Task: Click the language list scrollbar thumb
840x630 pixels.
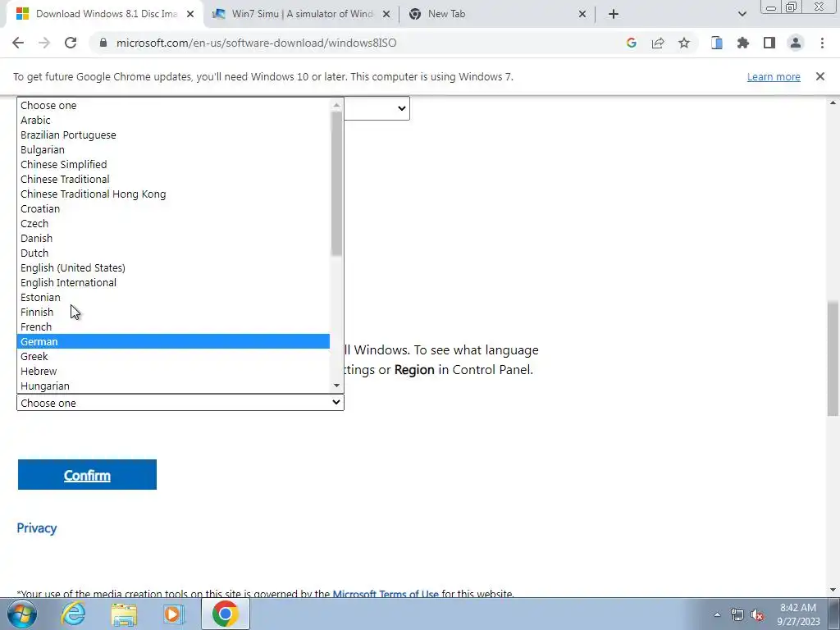Action: tap(336, 184)
